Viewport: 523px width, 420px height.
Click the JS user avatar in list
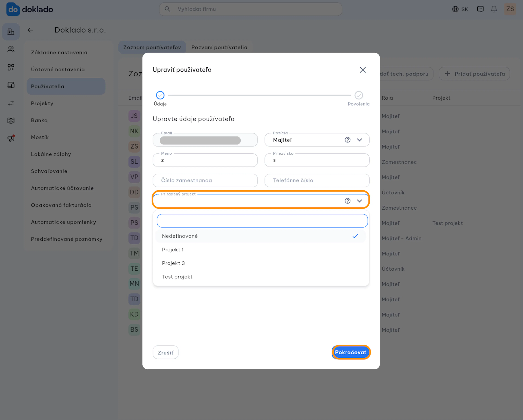pyautogui.click(x=134, y=116)
